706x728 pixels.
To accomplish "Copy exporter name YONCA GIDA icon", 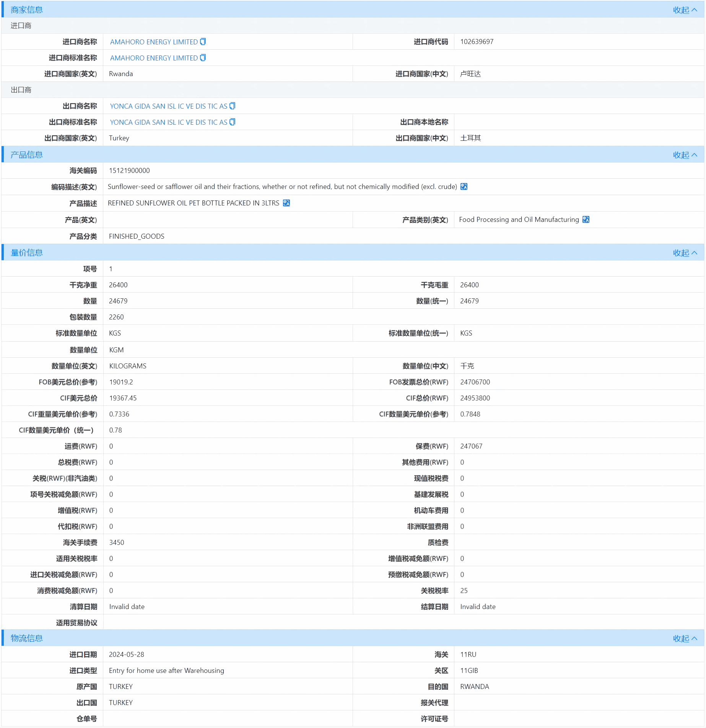I will (233, 106).
